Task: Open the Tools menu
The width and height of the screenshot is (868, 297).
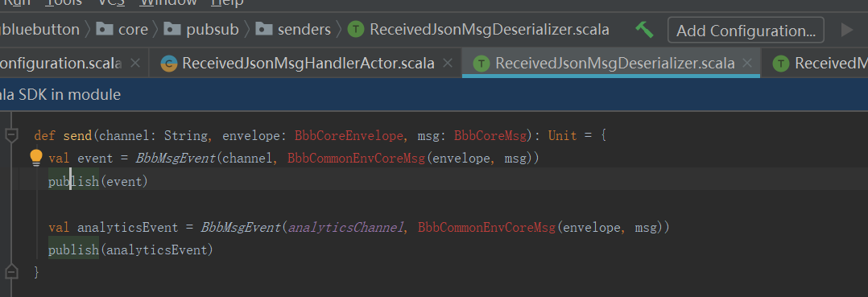Action: click(x=63, y=2)
